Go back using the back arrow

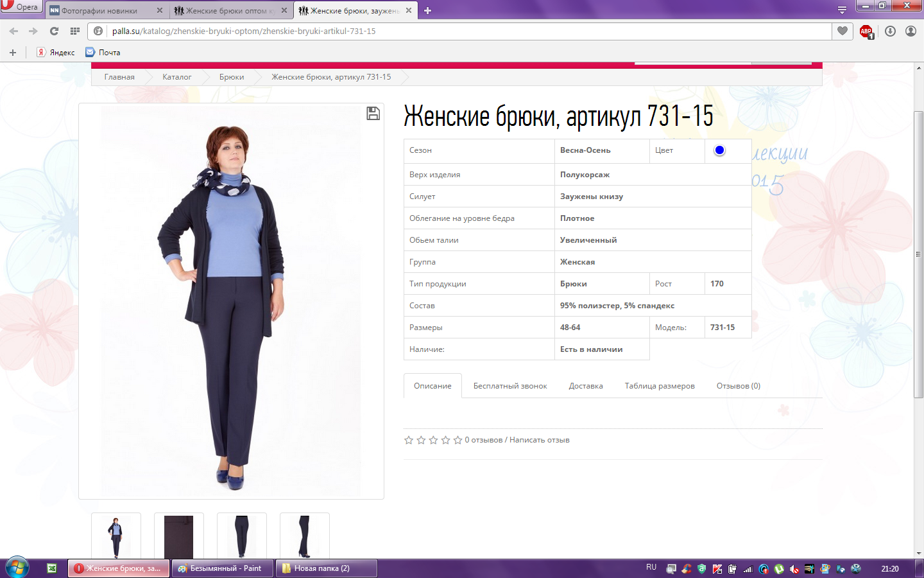pyautogui.click(x=13, y=31)
